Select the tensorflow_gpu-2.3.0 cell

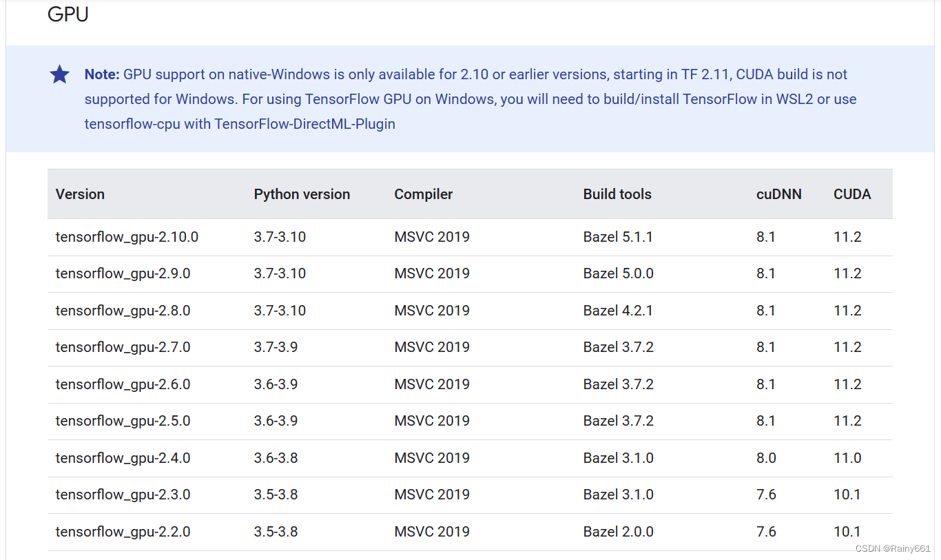123,495
